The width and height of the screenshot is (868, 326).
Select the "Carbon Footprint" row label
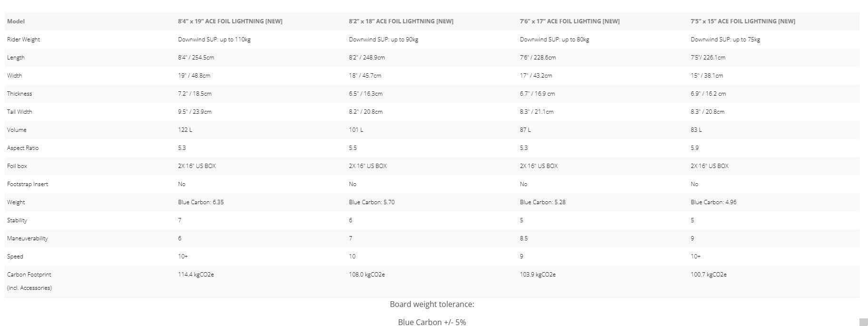[x=29, y=275]
